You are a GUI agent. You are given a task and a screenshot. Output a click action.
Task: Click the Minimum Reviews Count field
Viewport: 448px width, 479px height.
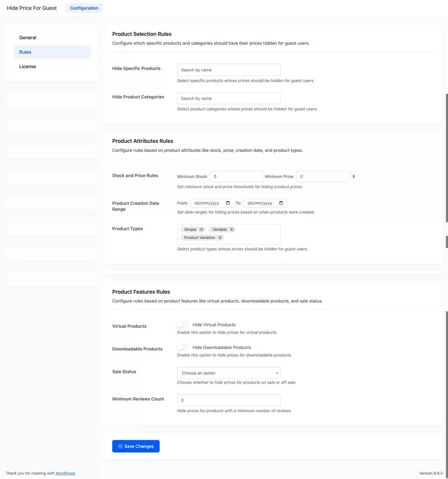228,400
